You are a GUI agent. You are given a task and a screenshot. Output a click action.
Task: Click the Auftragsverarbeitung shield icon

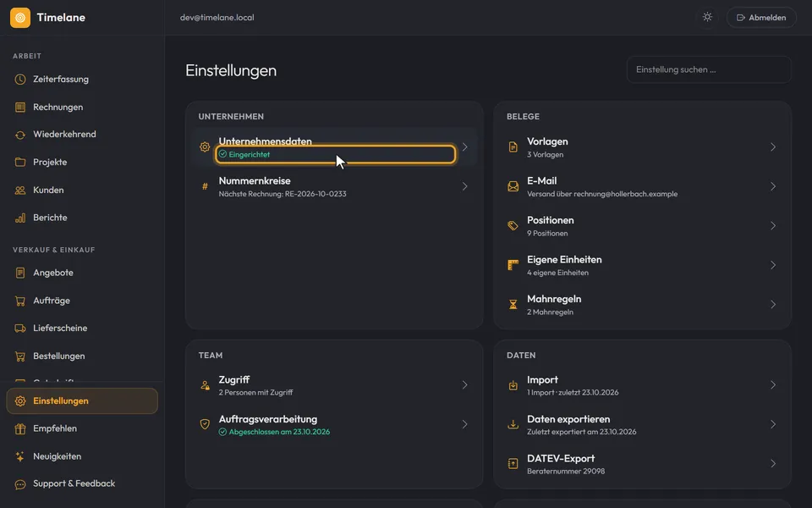tap(205, 425)
